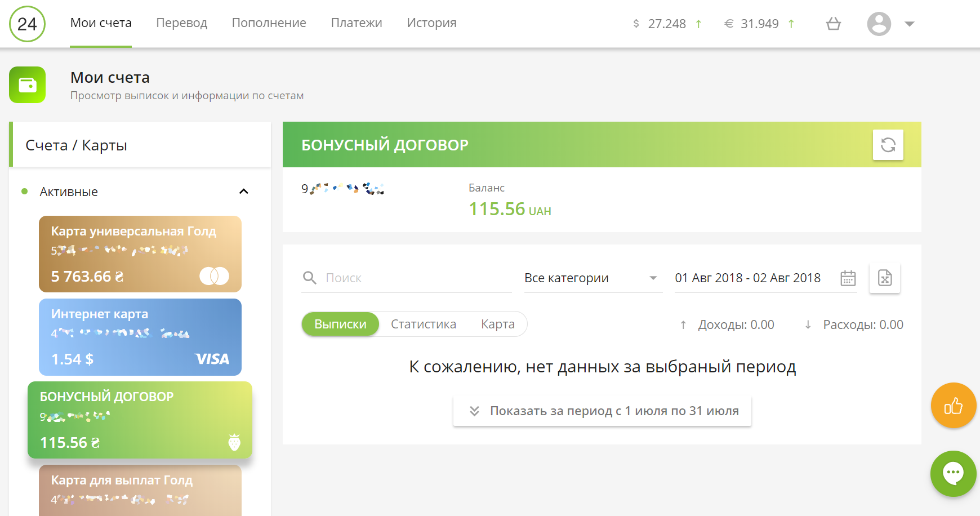Show period from 1 июля по 31 июля
The width and height of the screenshot is (980, 516).
point(602,411)
